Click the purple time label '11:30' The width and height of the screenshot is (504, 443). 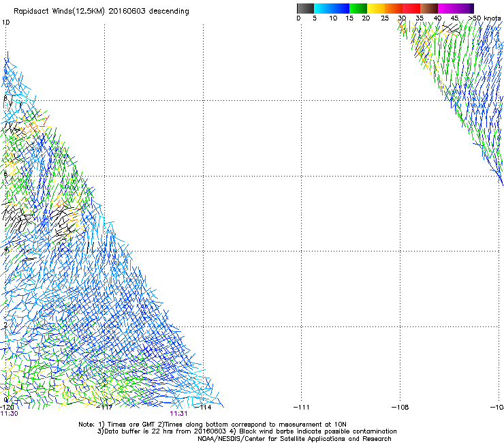[x=10, y=414]
